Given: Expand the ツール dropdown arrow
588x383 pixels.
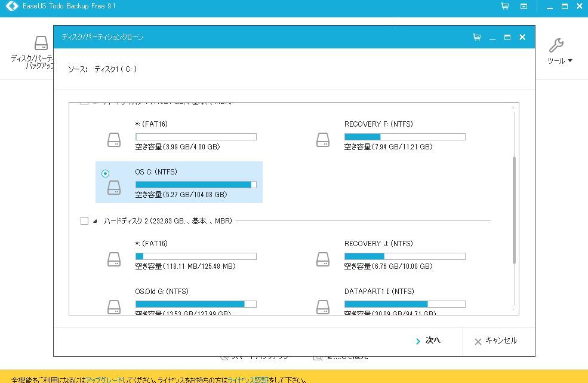Looking at the screenshot, I should point(570,60).
